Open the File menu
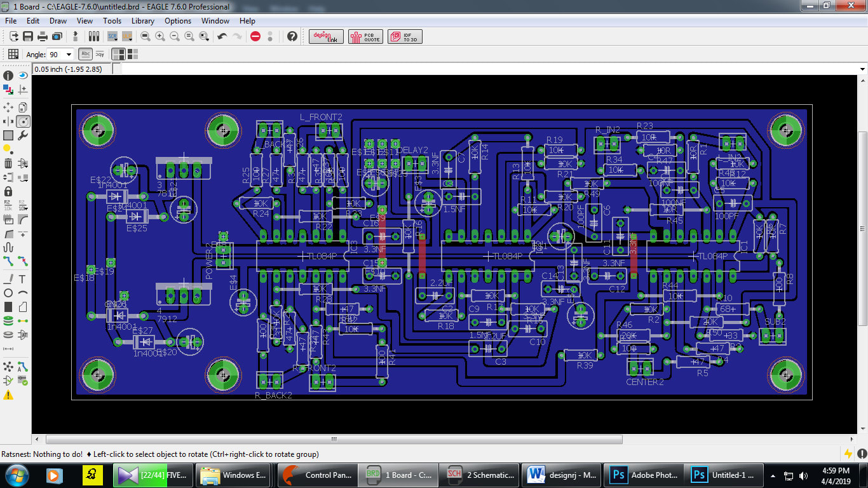Image resolution: width=868 pixels, height=488 pixels. [x=11, y=20]
